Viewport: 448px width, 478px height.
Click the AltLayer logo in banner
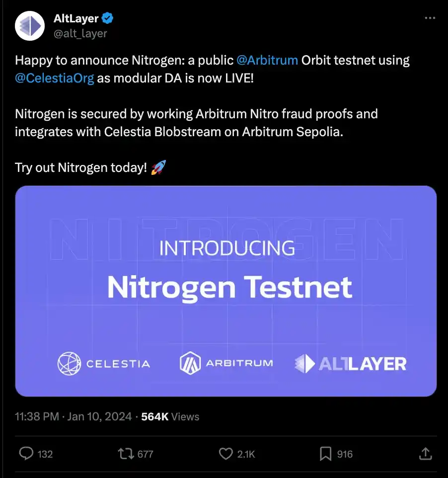350,364
